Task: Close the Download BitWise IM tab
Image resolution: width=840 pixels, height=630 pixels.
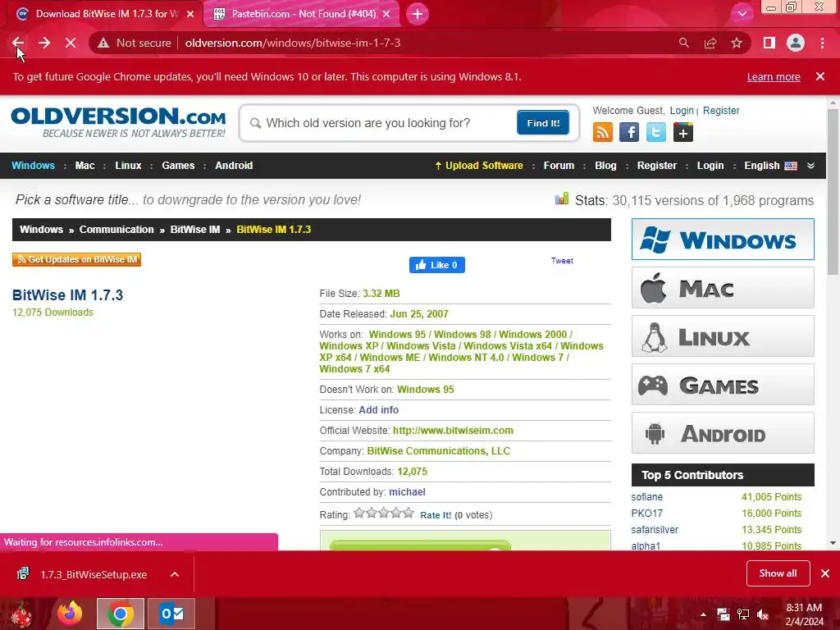Action: pos(190,14)
